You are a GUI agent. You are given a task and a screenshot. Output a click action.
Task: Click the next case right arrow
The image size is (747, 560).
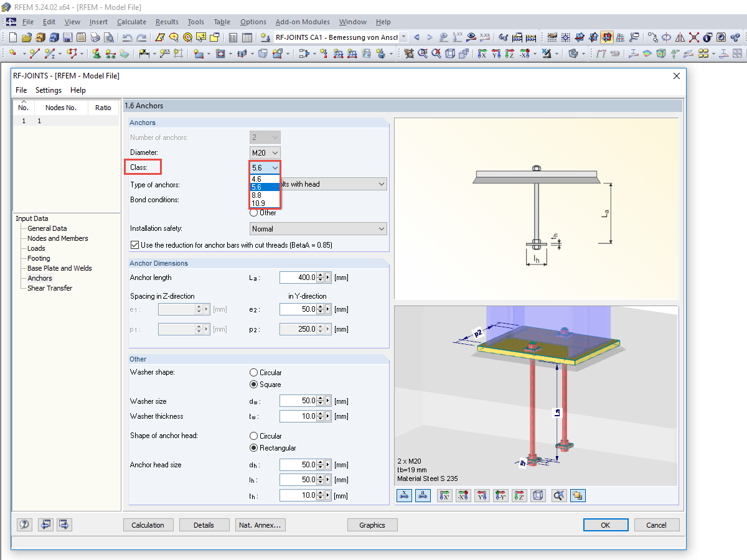pyautogui.click(x=430, y=37)
